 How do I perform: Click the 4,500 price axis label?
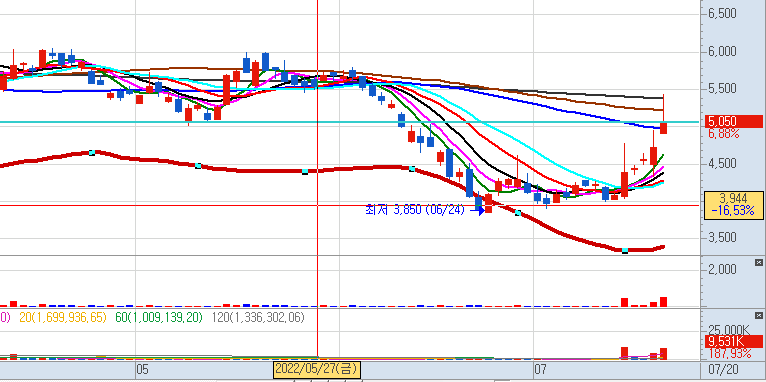click(723, 163)
